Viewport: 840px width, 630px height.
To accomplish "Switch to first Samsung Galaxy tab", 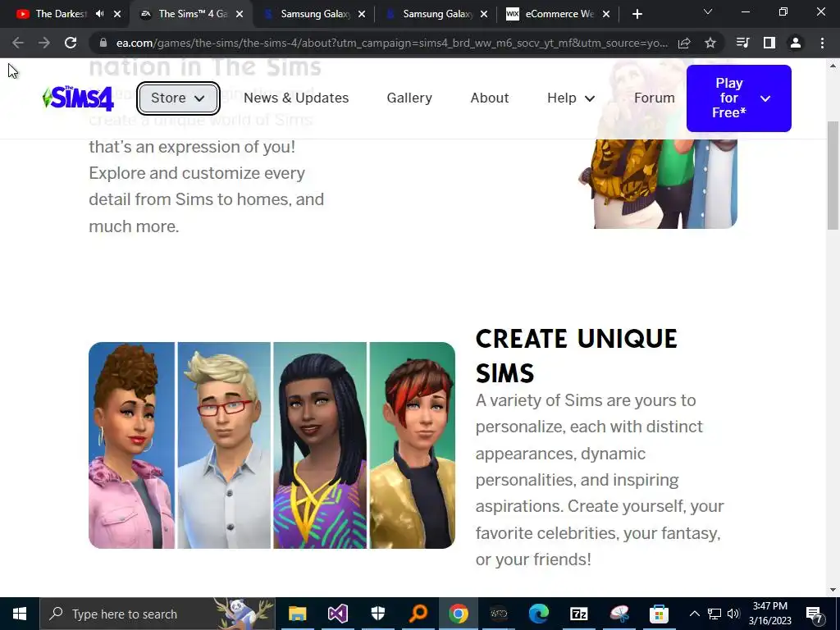I will pyautogui.click(x=315, y=14).
